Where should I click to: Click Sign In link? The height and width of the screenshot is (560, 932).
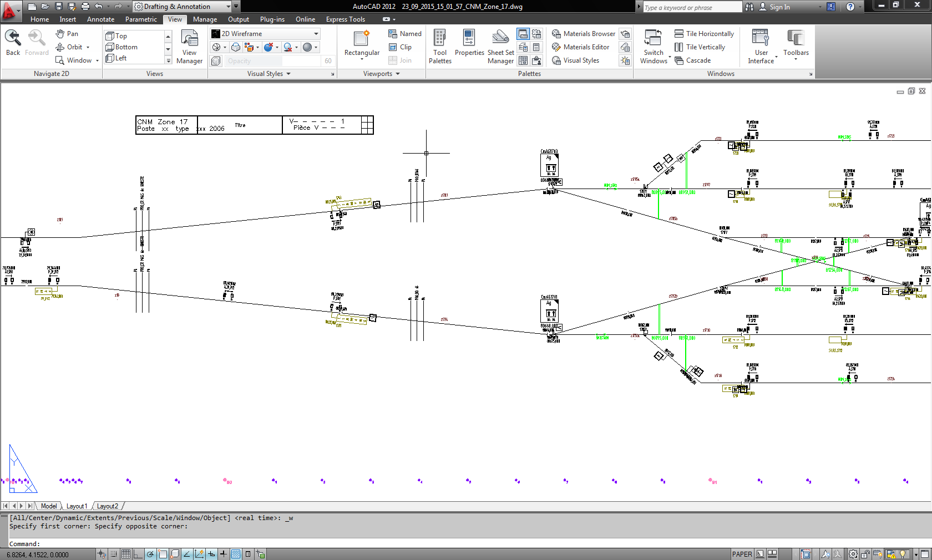point(774,7)
